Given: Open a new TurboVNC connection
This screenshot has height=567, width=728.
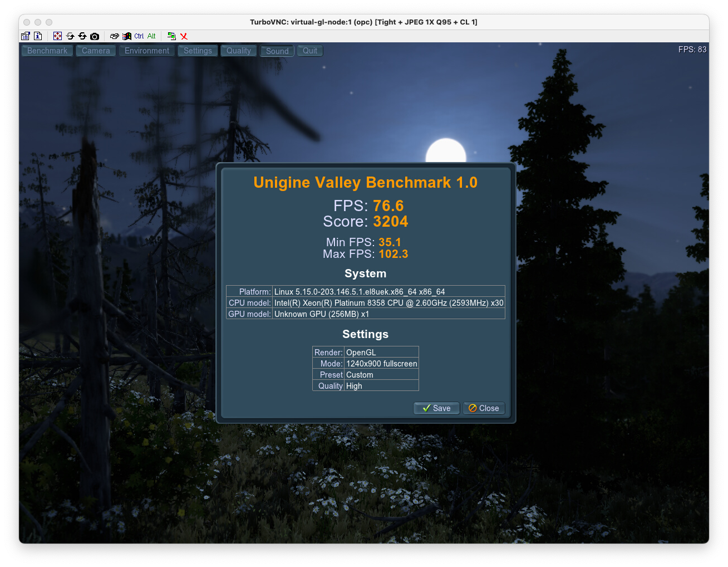Looking at the screenshot, I should [171, 36].
